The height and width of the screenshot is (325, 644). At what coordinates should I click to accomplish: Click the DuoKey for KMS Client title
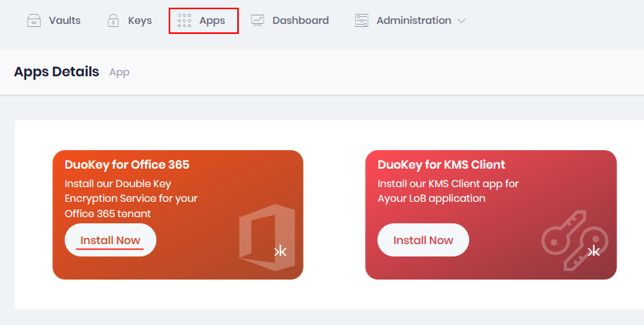(441, 165)
